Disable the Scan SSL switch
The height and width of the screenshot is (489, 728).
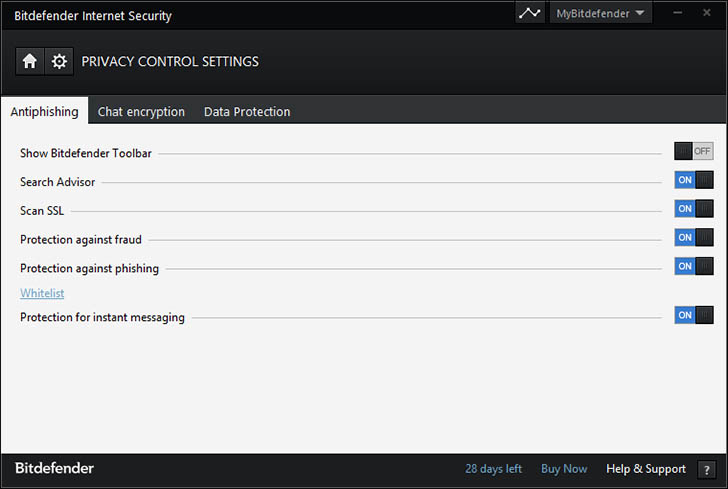pos(694,209)
